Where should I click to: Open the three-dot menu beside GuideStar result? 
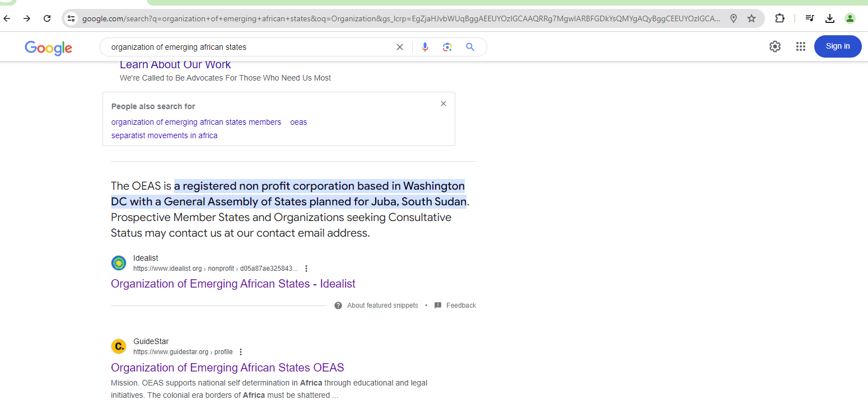241,352
